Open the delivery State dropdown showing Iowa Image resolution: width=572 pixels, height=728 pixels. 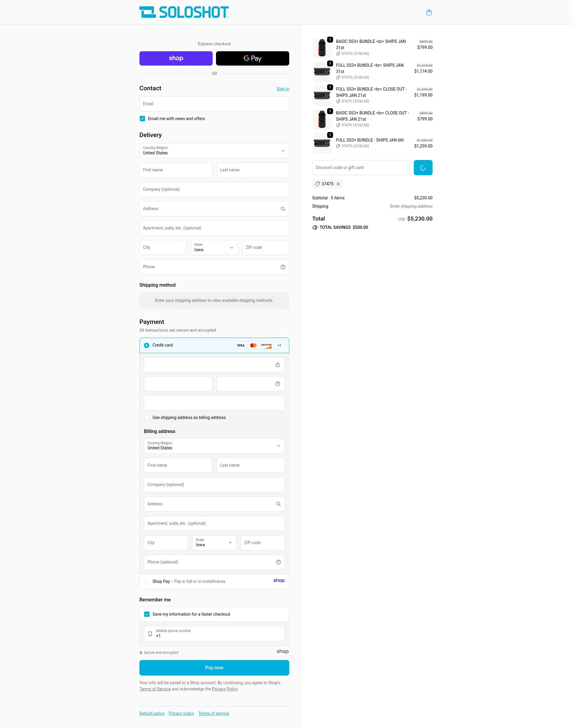(214, 247)
